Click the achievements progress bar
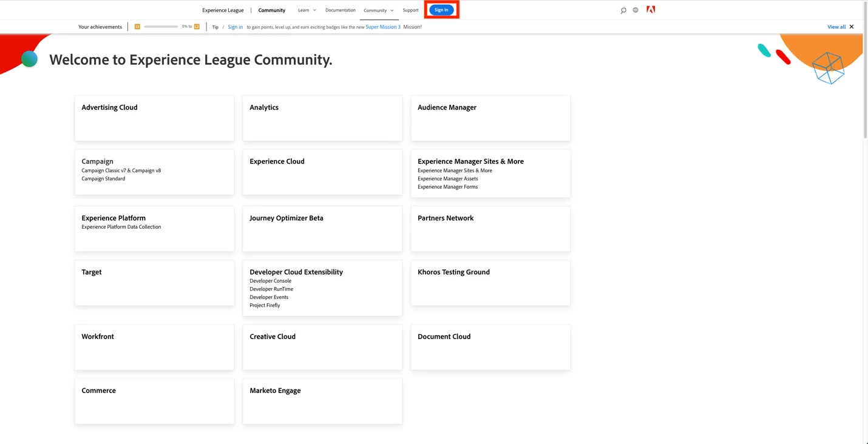 tap(161, 27)
